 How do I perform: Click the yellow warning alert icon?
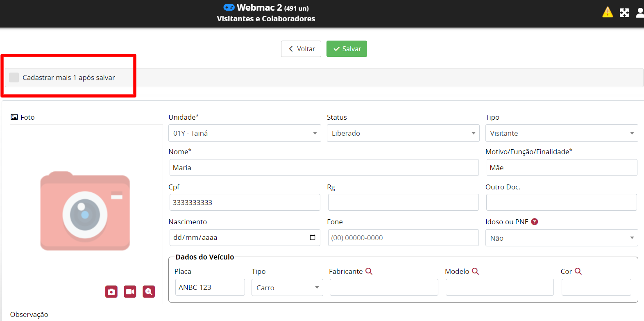[608, 12]
